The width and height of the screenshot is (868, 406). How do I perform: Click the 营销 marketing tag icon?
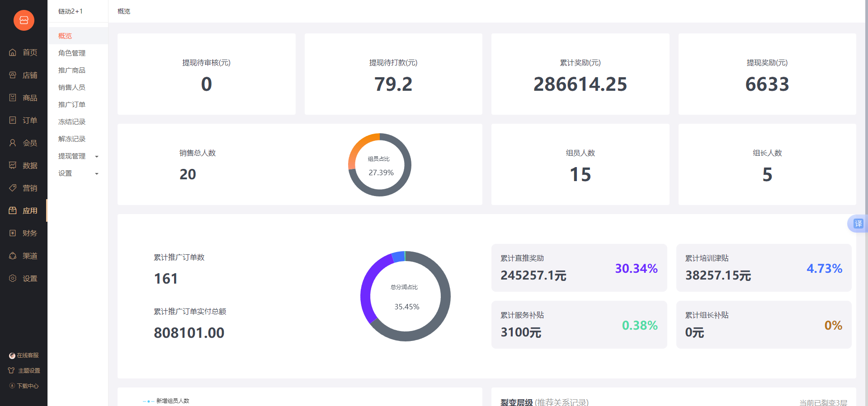pos(13,188)
